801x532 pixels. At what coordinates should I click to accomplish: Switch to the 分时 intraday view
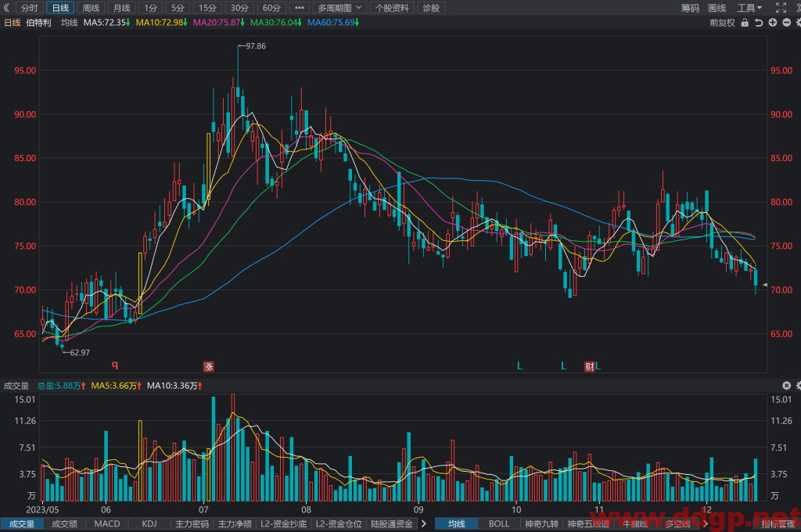pyautogui.click(x=30, y=8)
